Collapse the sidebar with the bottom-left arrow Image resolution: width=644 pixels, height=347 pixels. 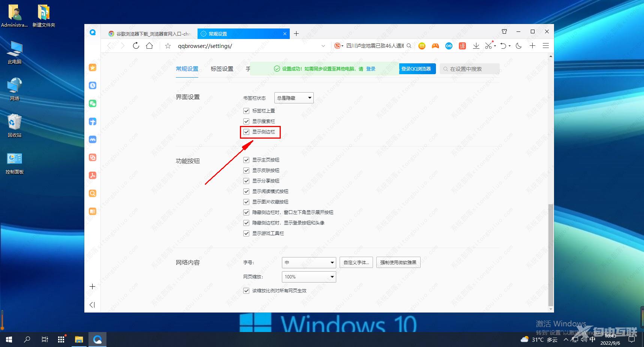(x=92, y=305)
